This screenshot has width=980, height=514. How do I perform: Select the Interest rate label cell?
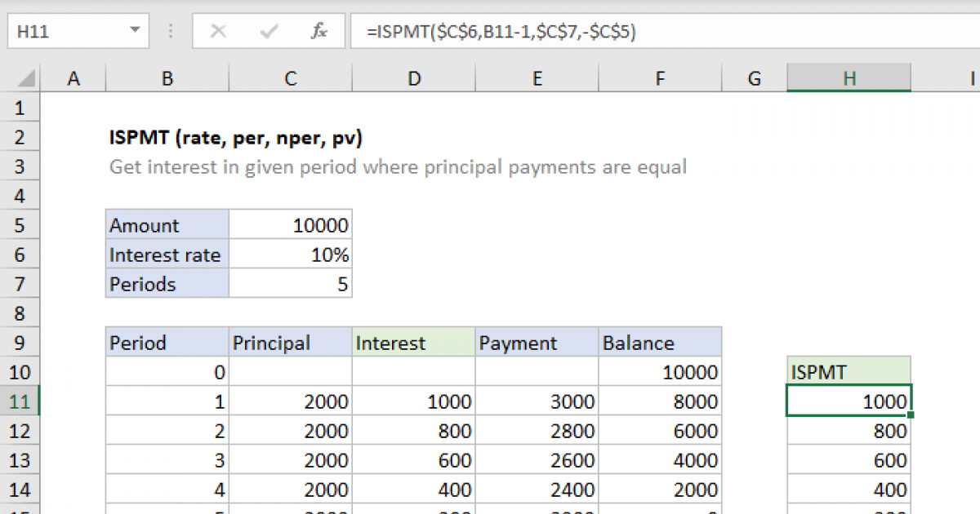pyautogui.click(x=167, y=255)
